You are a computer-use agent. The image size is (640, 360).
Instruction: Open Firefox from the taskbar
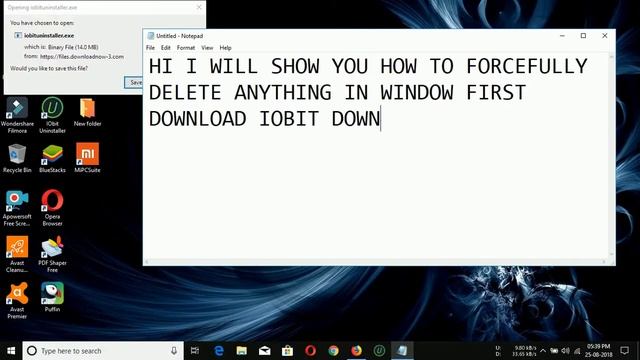pyautogui.click(x=356, y=351)
